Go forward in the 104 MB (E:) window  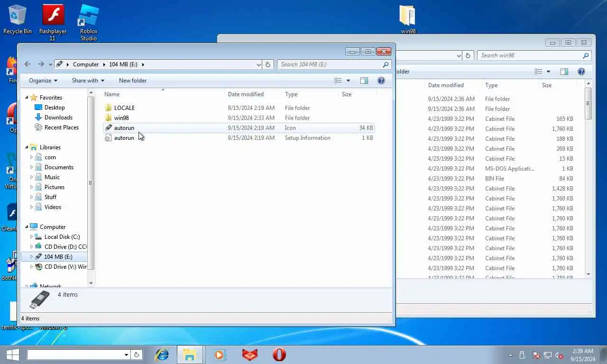tap(41, 64)
